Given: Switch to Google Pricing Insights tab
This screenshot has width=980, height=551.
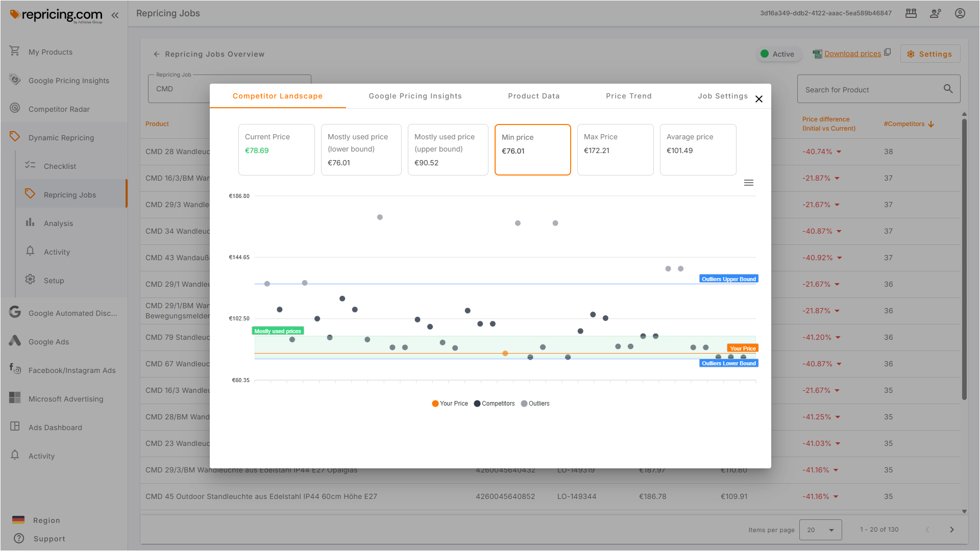Looking at the screenshot, I should 415,96.
